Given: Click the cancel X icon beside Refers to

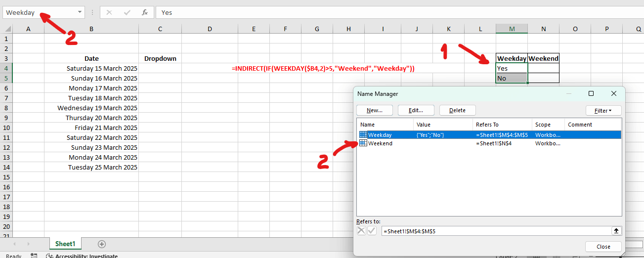Looking at the screenshot, I should tap(361, 231).
